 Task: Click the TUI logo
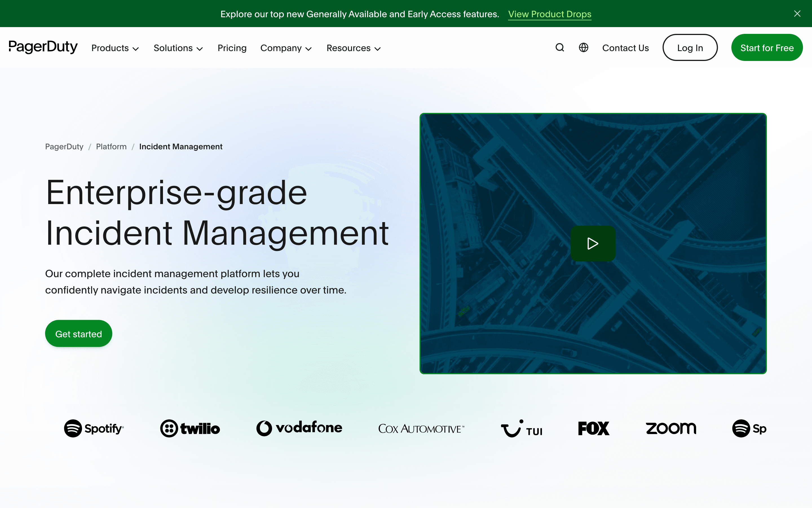[521, 428]
